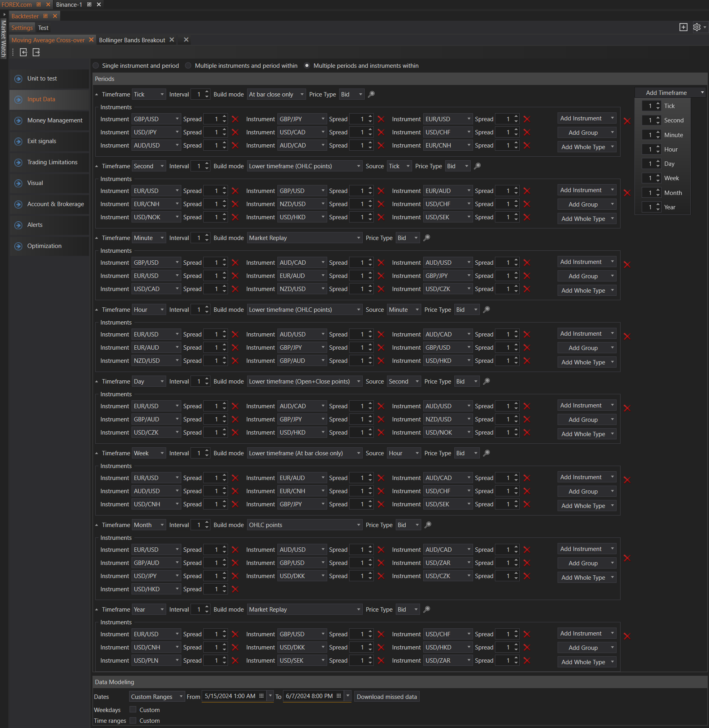Click the magnifier icon in the Tick timeframe row
The image size is (709, 728).
click(371, 94)
